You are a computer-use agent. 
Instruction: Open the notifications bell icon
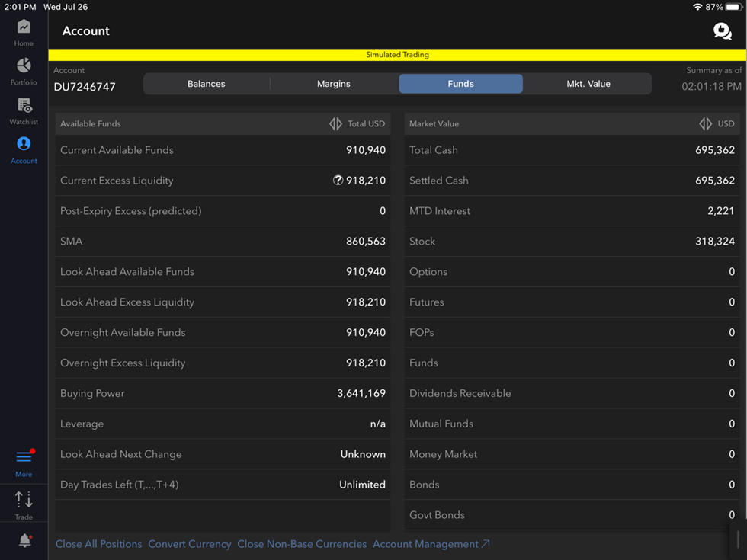[24, 541]
